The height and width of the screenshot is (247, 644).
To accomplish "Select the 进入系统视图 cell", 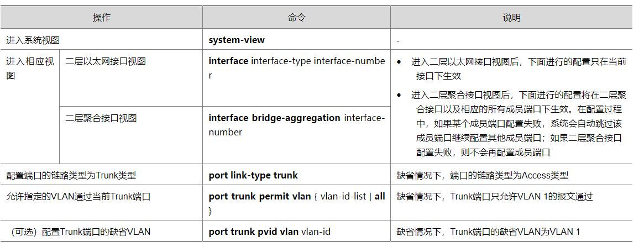I will [33, 40].
